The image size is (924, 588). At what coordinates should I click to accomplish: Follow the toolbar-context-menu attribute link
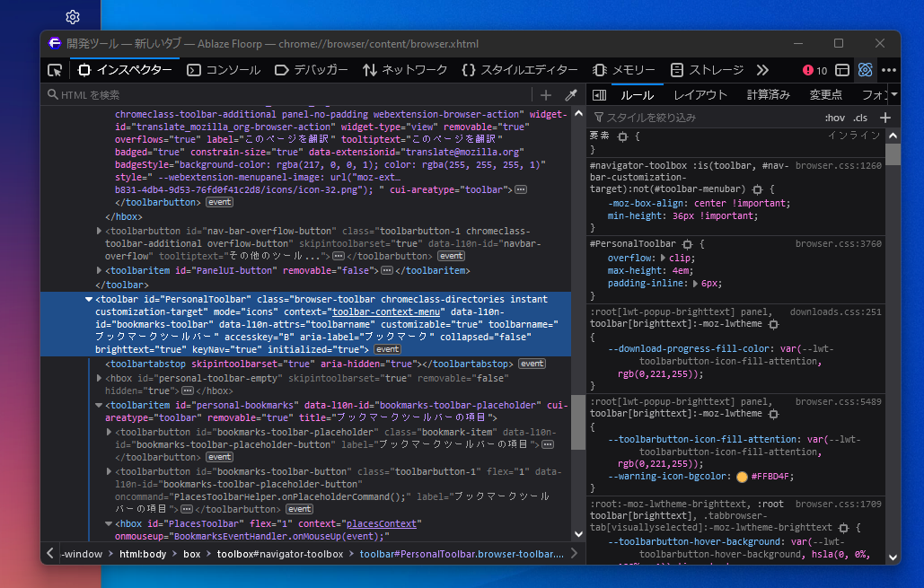pyautogui.click(x=386, y=312)
